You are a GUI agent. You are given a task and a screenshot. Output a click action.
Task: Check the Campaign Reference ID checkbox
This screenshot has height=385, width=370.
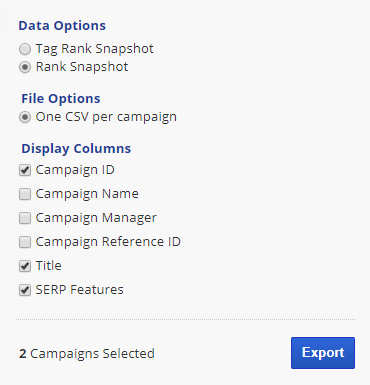[25, 242]
